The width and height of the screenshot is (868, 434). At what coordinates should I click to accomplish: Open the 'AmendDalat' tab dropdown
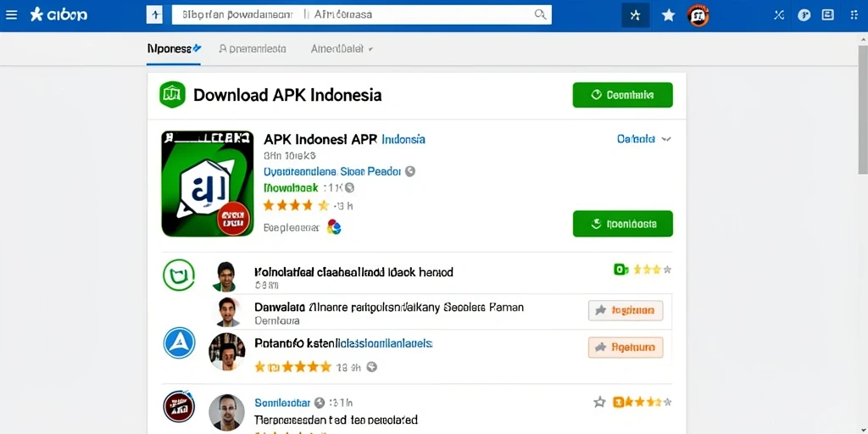[342, 48]
